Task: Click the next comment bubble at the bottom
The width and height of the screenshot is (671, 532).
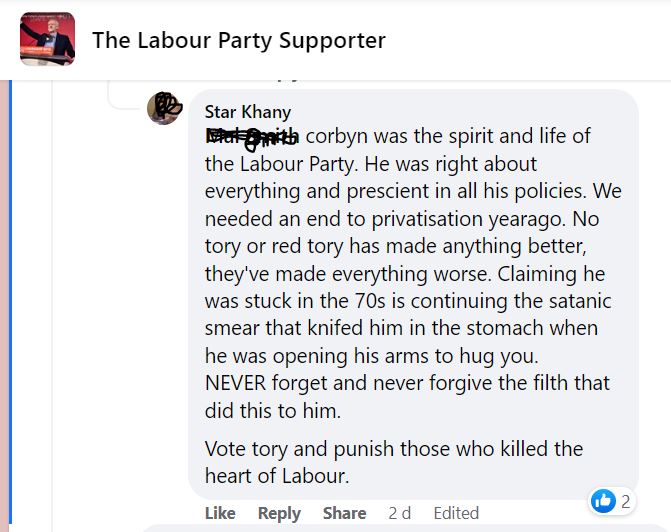Action: tap(400, 528)
